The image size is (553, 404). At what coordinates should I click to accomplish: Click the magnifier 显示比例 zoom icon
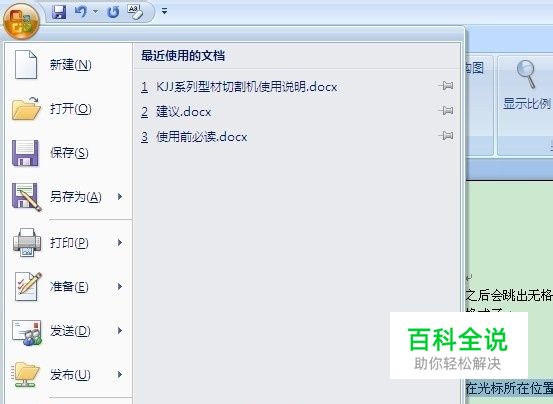pos(526,74)
